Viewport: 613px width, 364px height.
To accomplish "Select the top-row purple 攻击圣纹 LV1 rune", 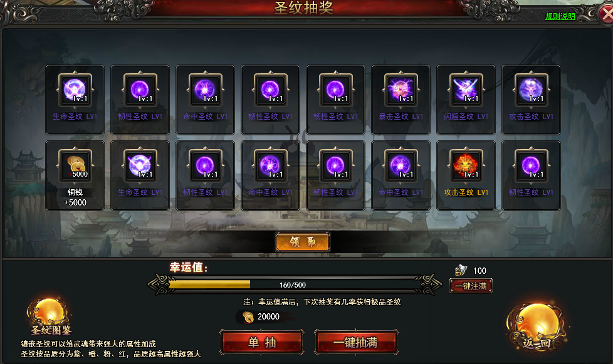I will point(531,90).
